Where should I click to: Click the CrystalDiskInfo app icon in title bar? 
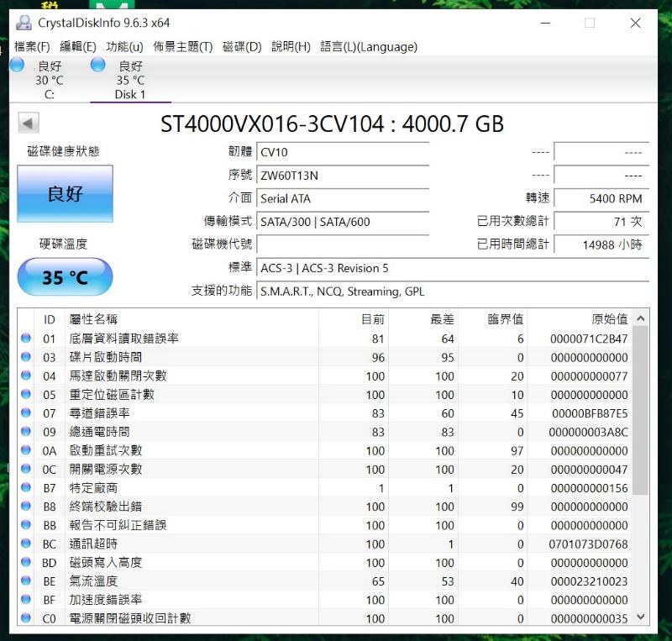click(x=23, y=23)
